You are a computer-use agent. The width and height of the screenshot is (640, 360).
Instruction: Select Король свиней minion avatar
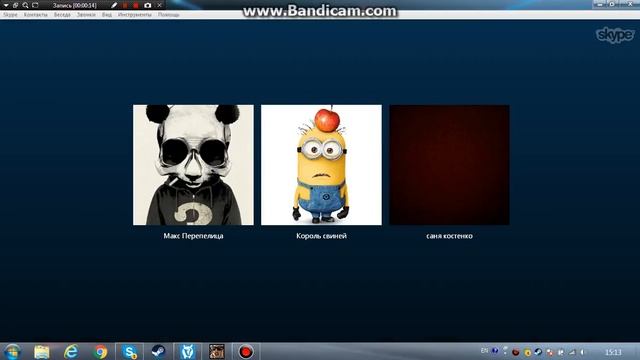coord(322,165)
